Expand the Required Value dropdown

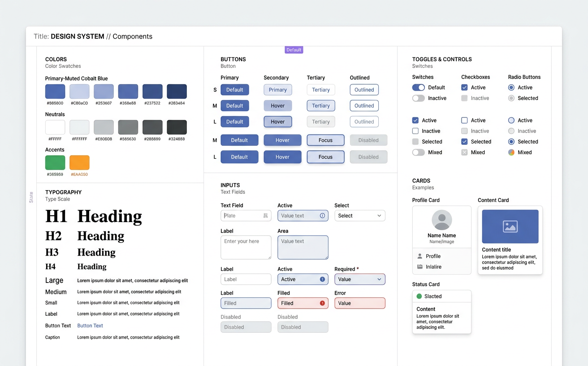tap(360, 279)
